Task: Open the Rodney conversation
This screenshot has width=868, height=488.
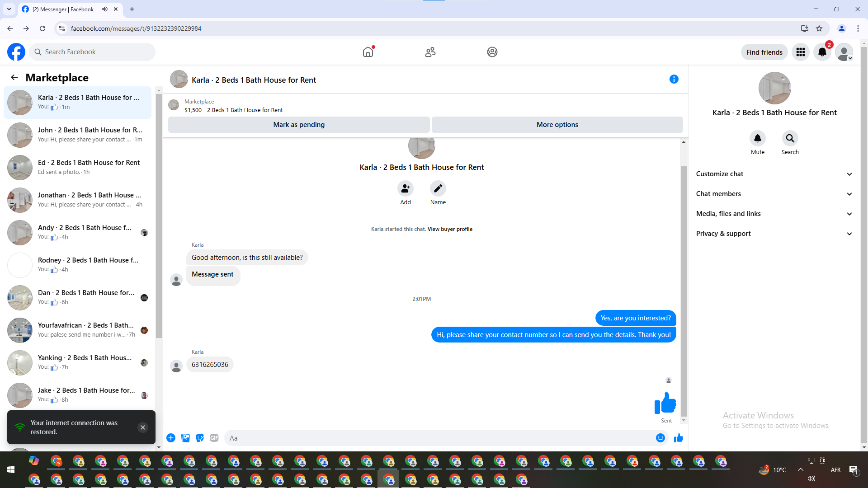Action: 78,265
